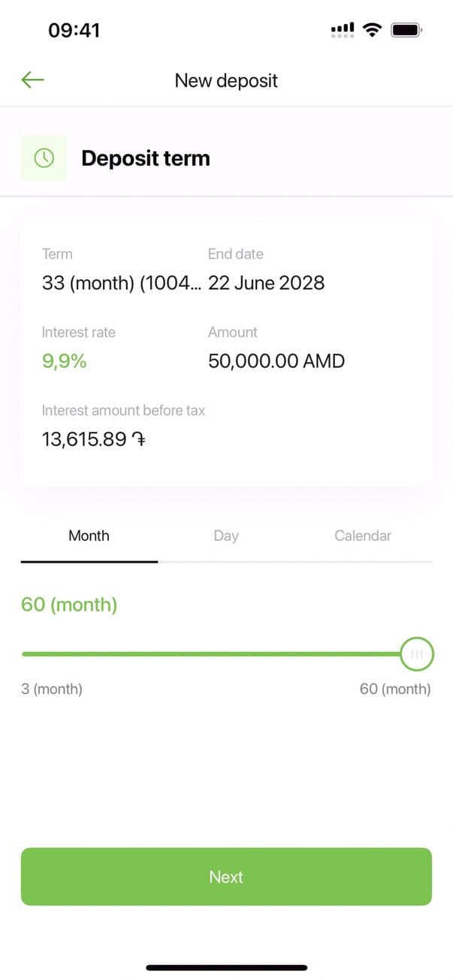
Task: Click the middle of the slider track
Action: click(218, 654)
